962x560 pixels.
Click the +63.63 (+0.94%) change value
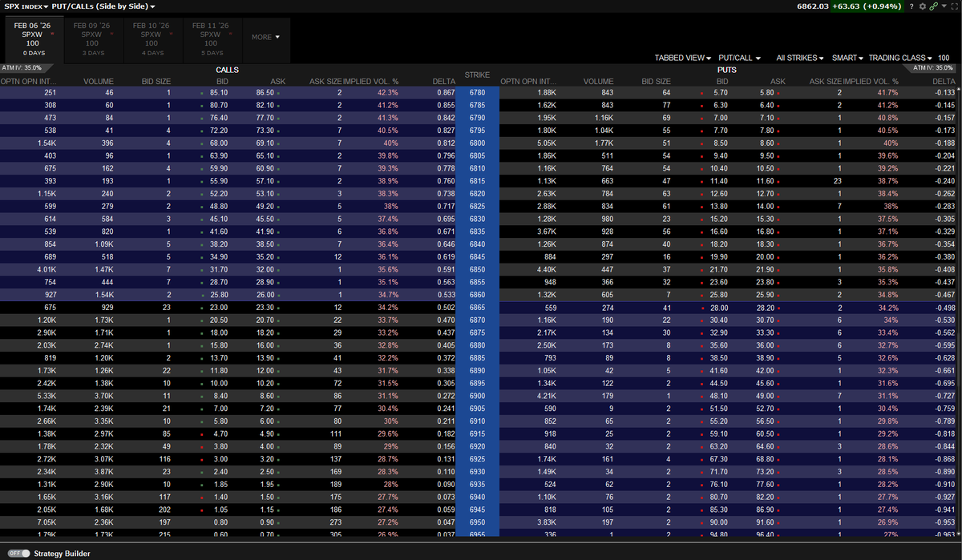point(867,6)
